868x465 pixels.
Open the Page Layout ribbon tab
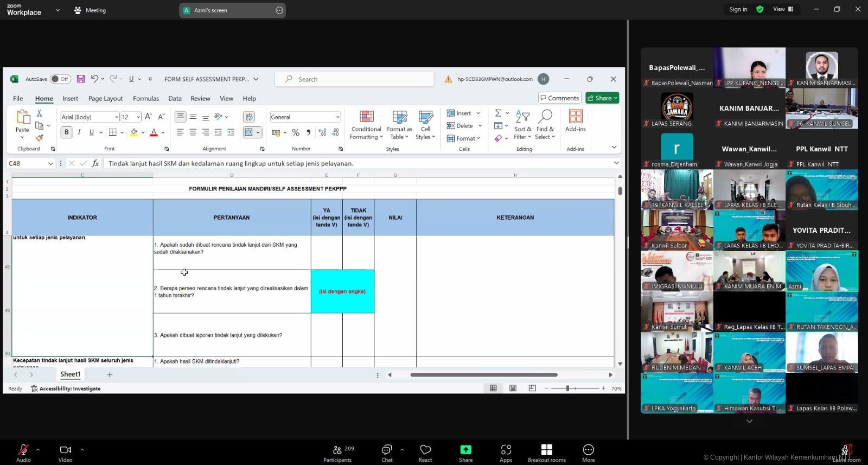(x=105, y=99)
